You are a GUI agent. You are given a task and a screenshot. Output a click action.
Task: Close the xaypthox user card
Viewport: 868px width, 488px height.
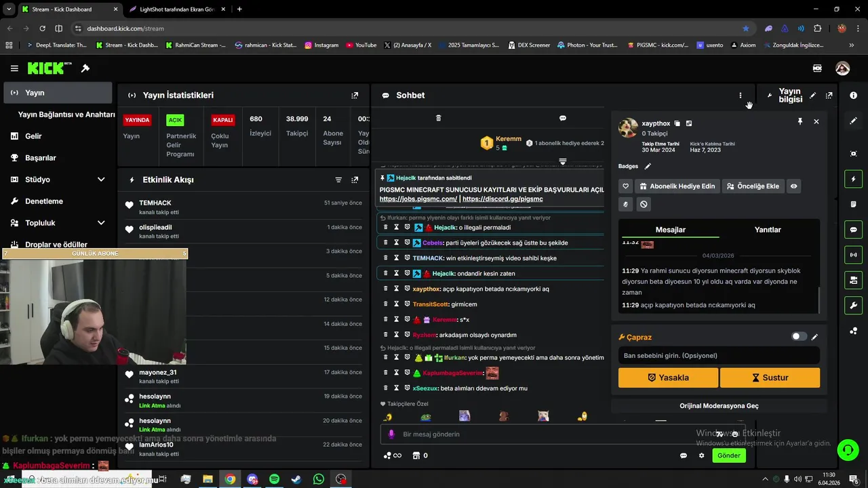[816, 121]
